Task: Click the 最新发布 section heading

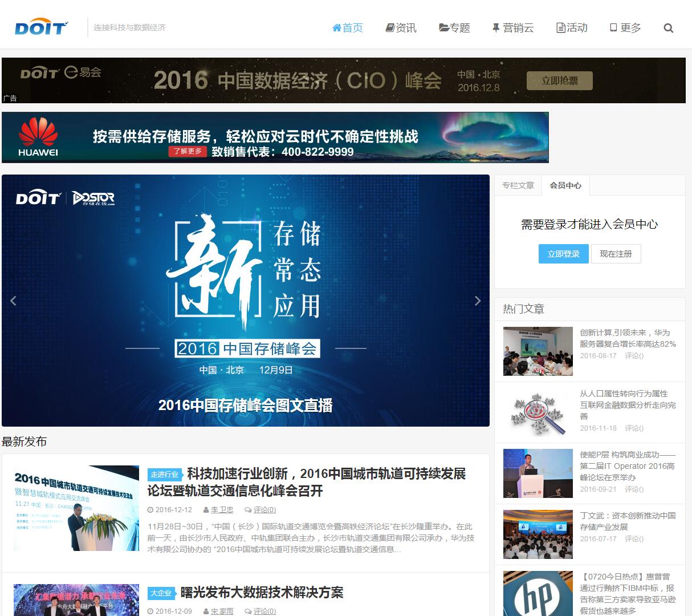Action: pos(25,441)
